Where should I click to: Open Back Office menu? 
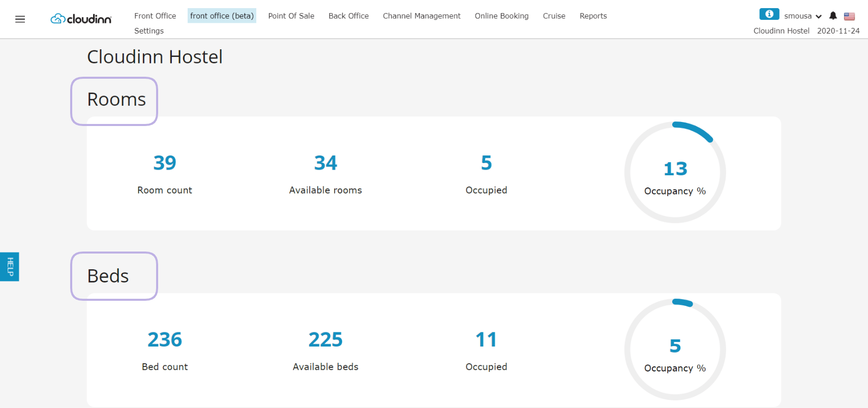[349, 16]
